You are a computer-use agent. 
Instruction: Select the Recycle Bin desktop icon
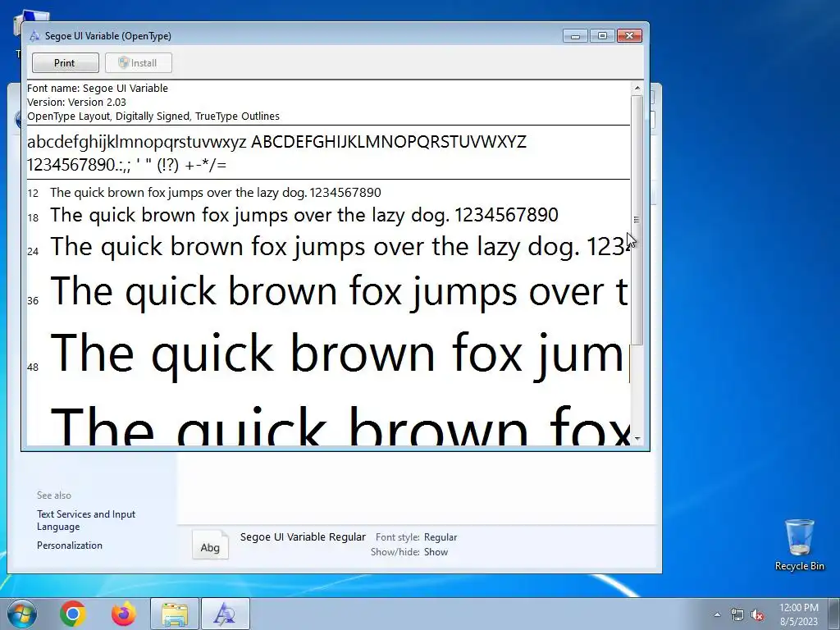[x=799, y=545]
